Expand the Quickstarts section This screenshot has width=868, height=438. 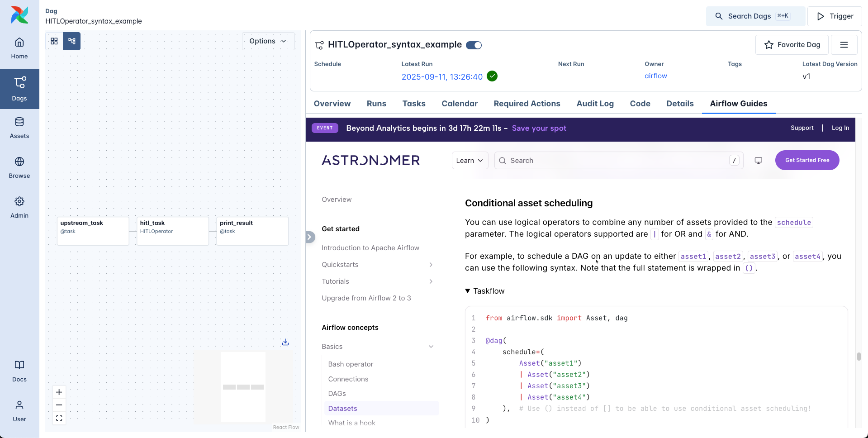pyautogui.click(x=431, y=265)
